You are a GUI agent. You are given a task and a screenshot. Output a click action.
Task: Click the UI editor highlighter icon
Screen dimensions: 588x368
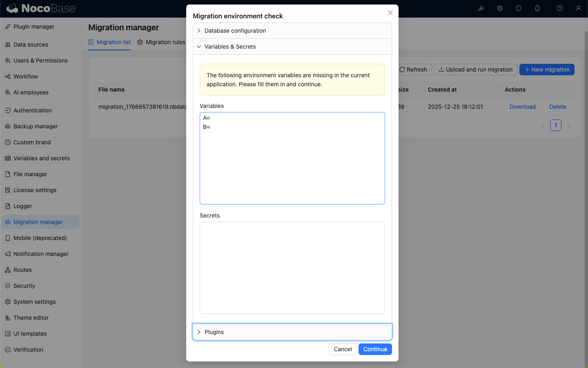[x=481, y=8]
